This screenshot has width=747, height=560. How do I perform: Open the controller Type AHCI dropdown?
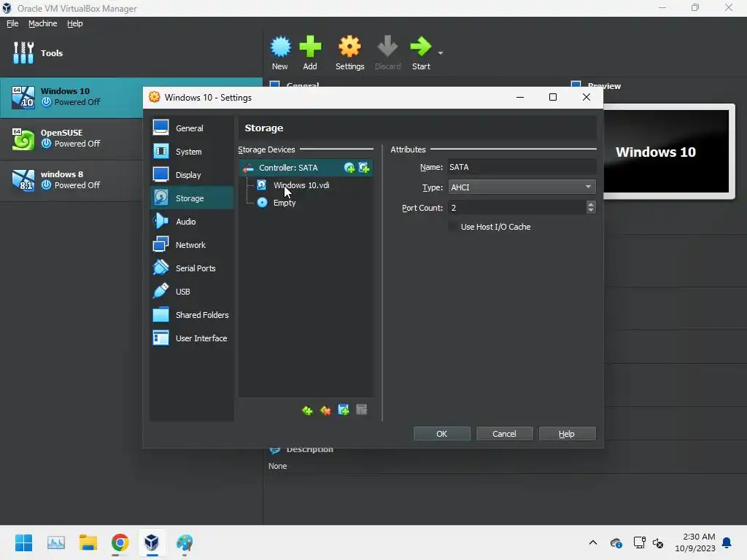[522, 187]
